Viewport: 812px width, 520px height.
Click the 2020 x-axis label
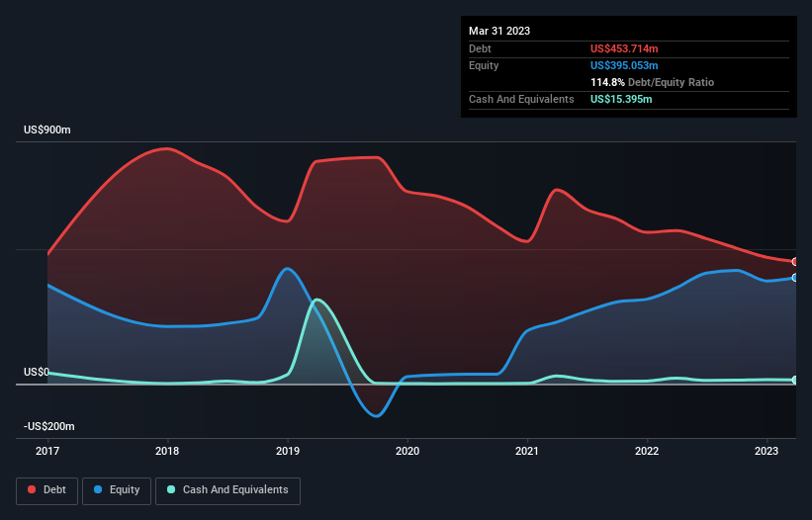(x=407, y=451)
